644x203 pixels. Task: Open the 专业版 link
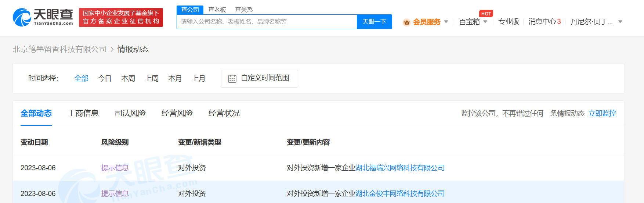pos(509,22)
